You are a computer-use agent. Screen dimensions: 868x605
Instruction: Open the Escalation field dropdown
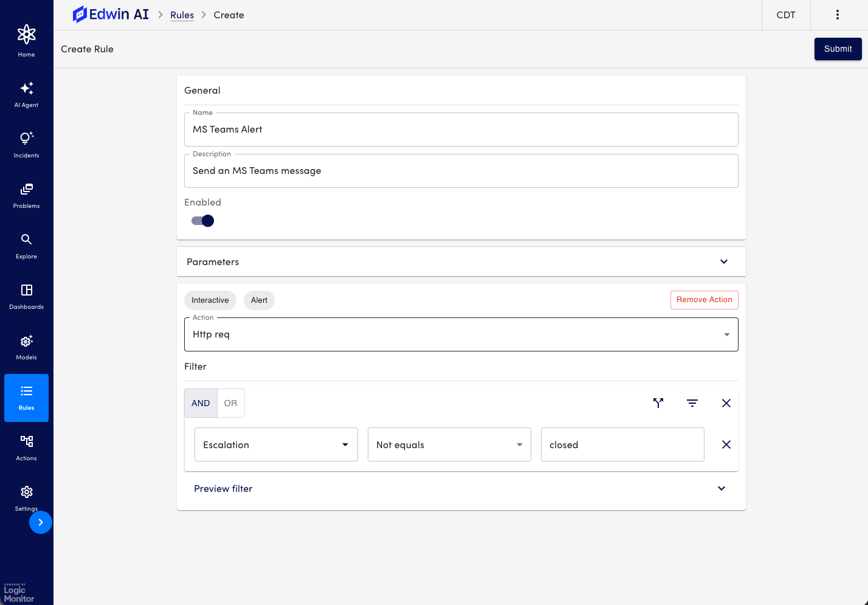[x=276, y=444]
